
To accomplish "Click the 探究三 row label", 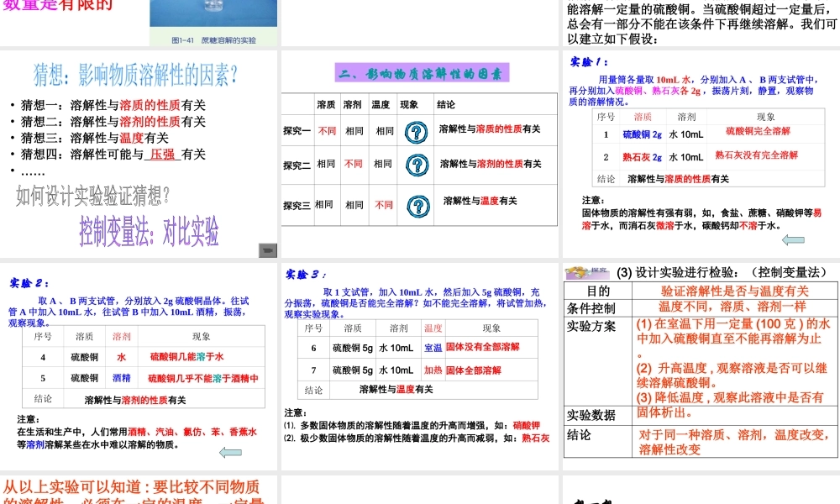I will (x=297, y=206).
